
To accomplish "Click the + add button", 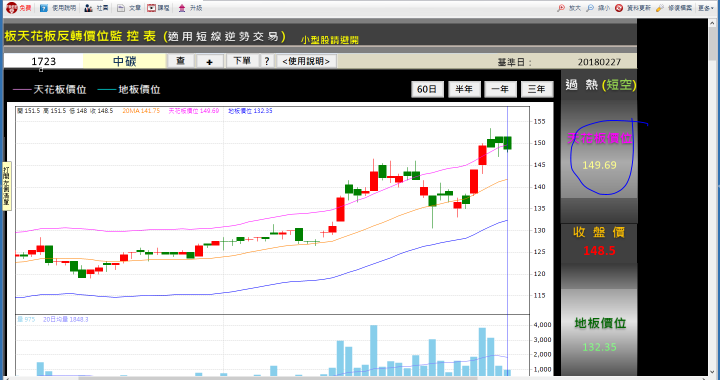I will 210,61.
